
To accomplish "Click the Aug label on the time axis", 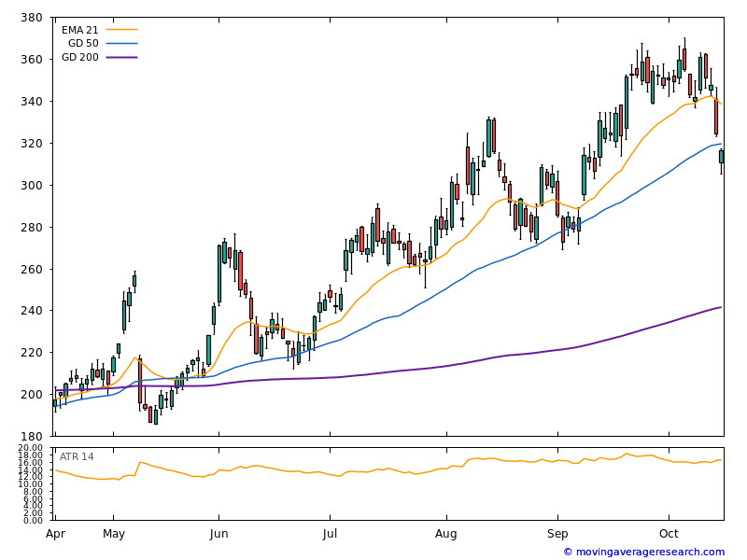I will (446, 534).
